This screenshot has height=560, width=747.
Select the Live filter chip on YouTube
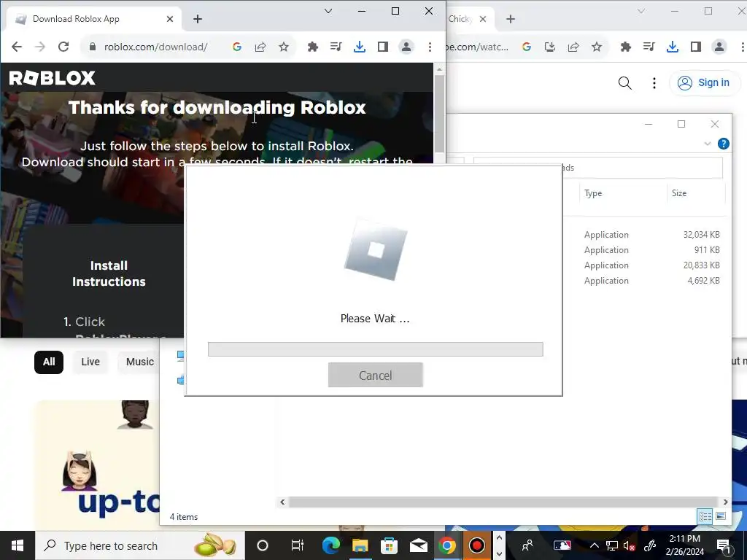pyautogui.click(x=90, y=362)
